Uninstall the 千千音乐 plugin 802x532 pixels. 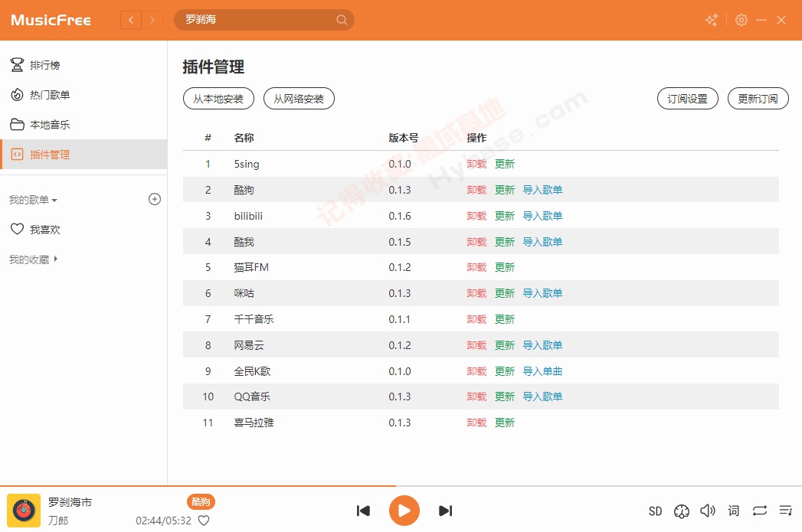point(476,319)
